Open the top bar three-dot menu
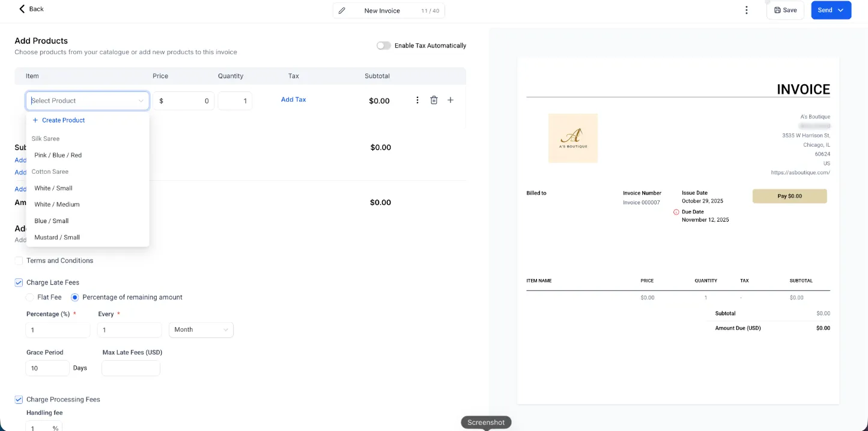 (746, 10)
